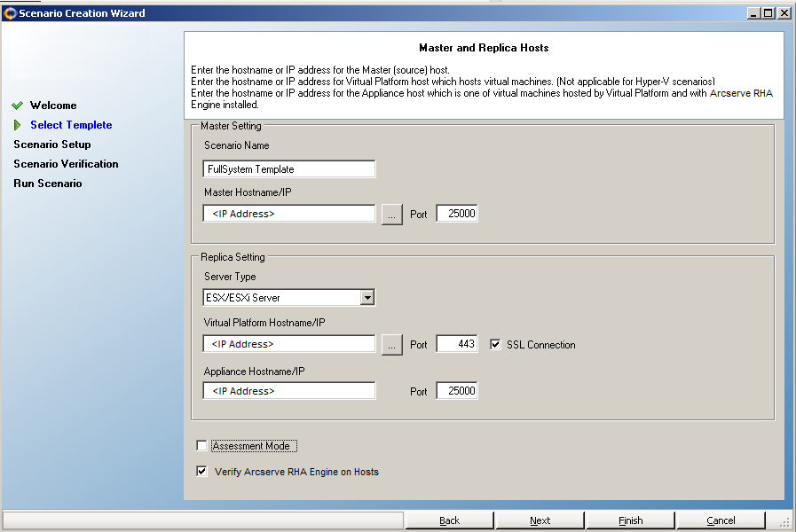Go to the Scenario Verification step
Screen dimensions: 796x532
pyautogui.click(x=66, y=164)
